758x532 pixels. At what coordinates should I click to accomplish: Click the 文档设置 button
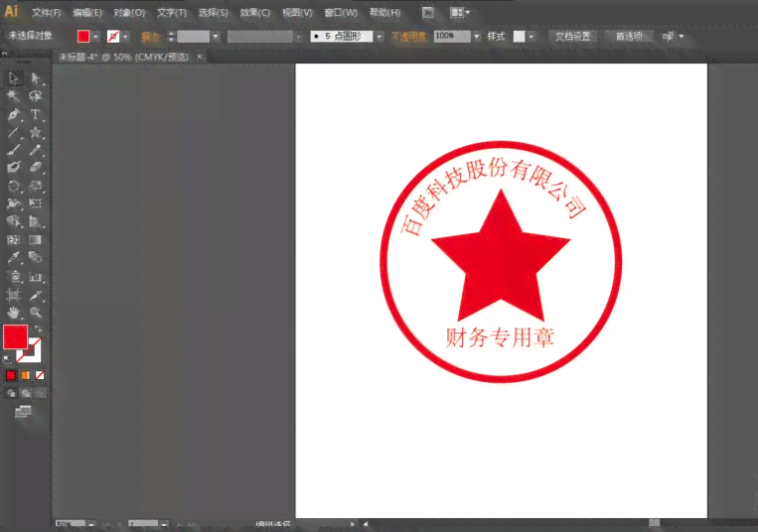click(x=573, y=36)
